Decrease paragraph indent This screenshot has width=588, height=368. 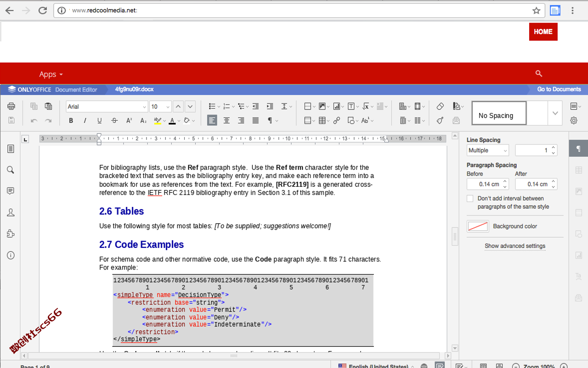coord(255,106)
